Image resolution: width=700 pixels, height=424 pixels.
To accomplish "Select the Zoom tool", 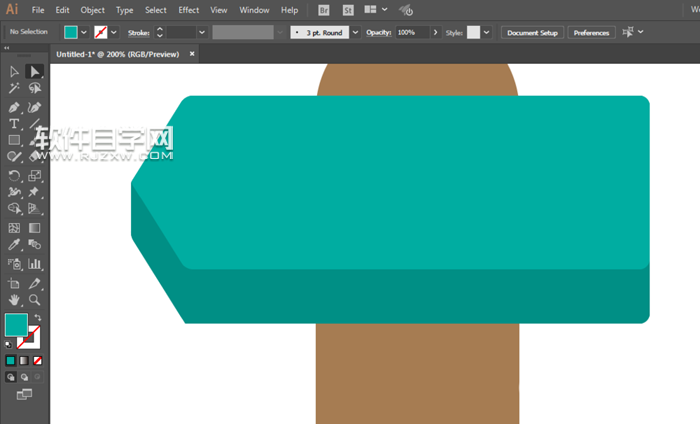I will (34, 299).
